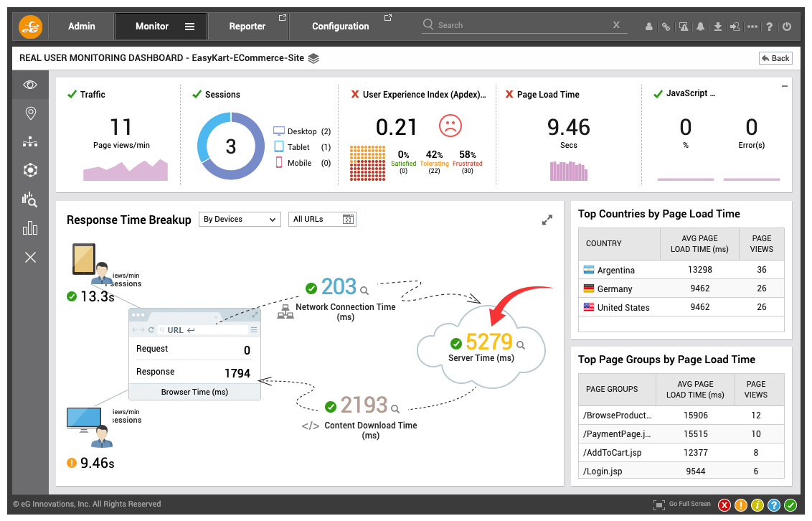
Task: Click the chain link icon in toolbar
Action: tap(666, 27)
